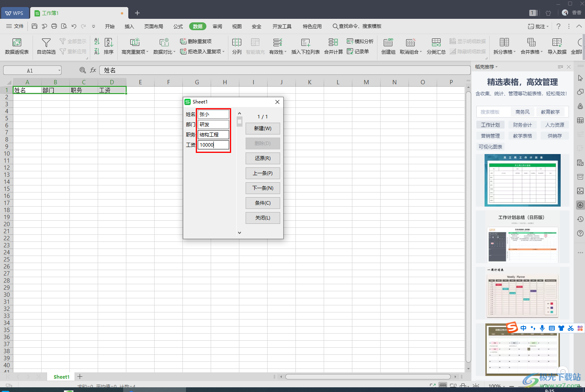Open the 文件 (File) menu
585x392 pixels.
15,26
